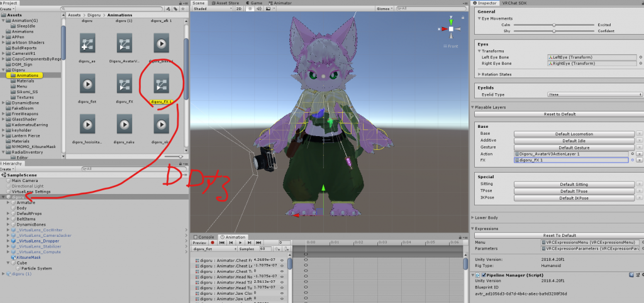Go to first keyframe in Animation
Viewport: 644px width, 303px height.
[222, 243]
